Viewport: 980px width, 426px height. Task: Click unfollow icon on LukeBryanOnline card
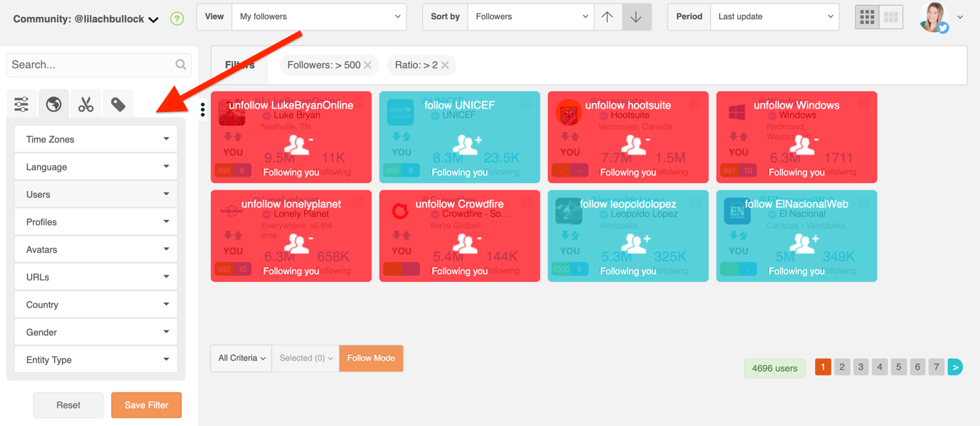pyautogui.click(x=298, y=144)
